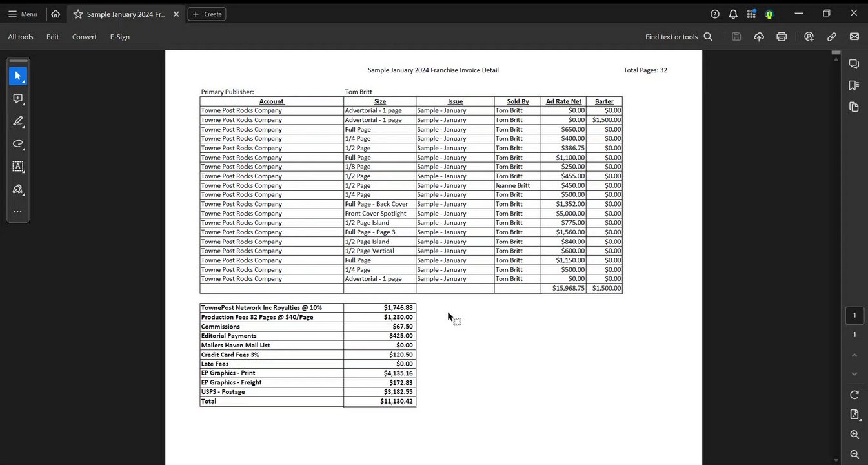Screen dimensions: 868x465
Task: Open the page display options icon
Action: [854, 415]
